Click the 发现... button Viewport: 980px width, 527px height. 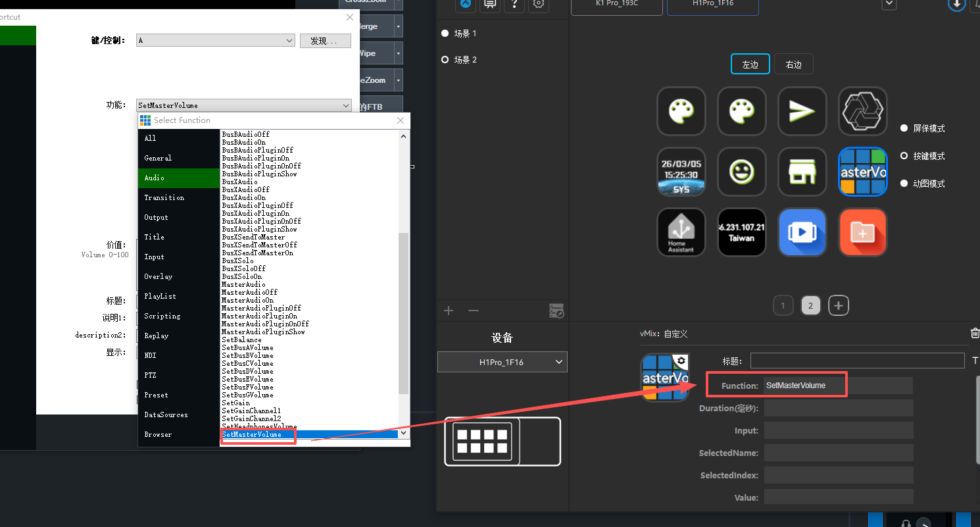coord(325,41)
